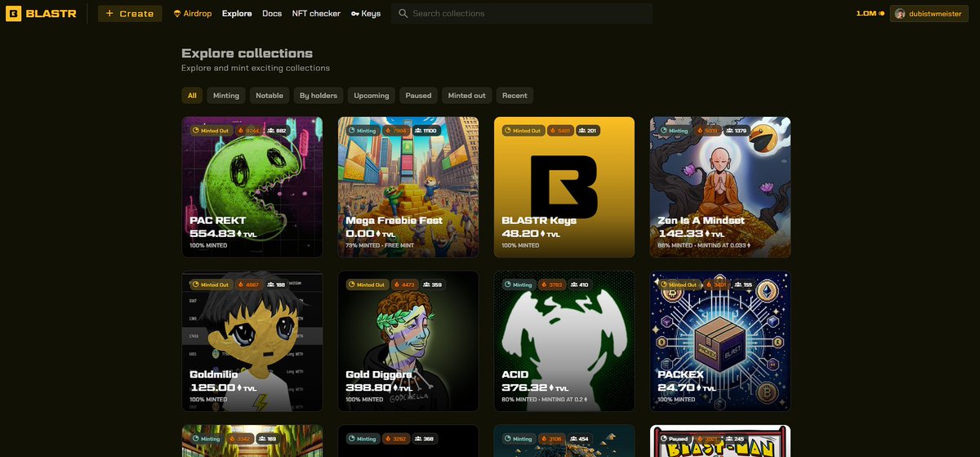Filter collections by Minting
The image size is (980, 457).
(x=226, y=96)
